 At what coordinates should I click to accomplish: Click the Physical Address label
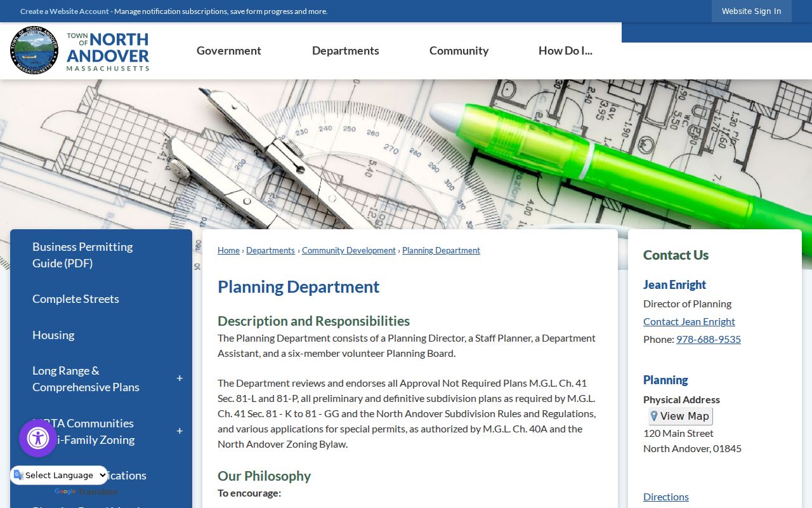point(681,399)
